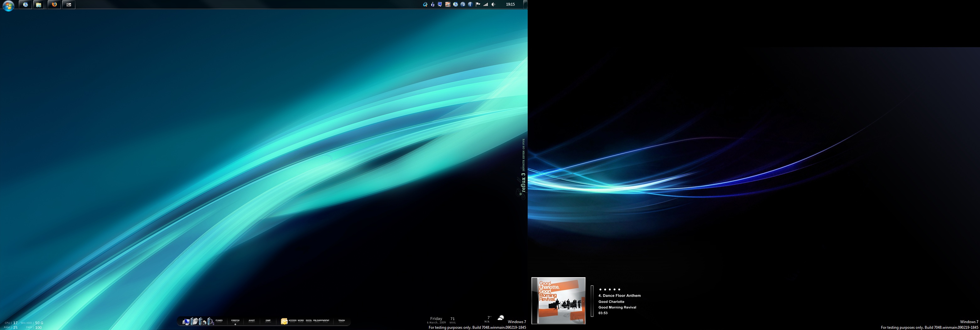This screenshot has height=330, width=980.
Task: Click the five-dot song rating
Action: pyautogui.click(x=609, y=290)
